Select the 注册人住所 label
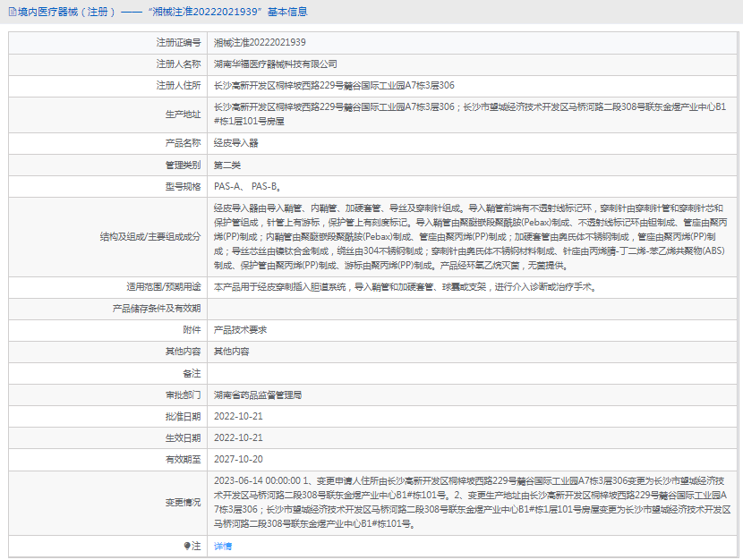743x560 pixels. point(179,85)
